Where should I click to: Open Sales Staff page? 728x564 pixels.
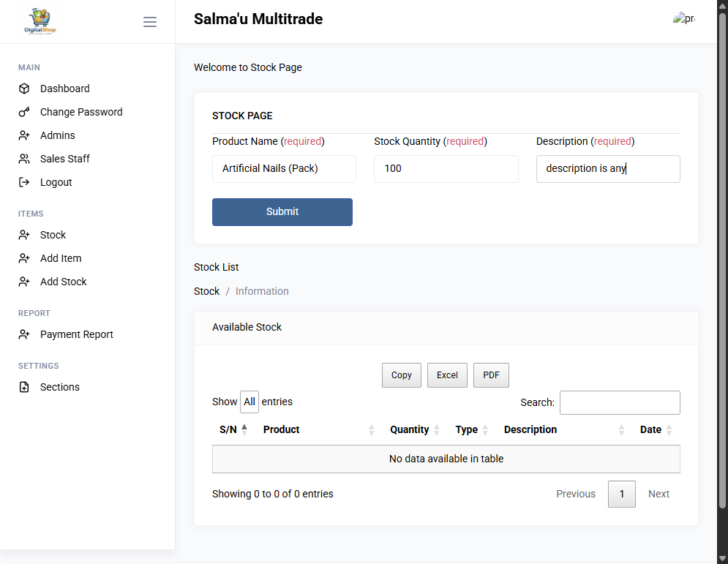[x=65, y=159]
